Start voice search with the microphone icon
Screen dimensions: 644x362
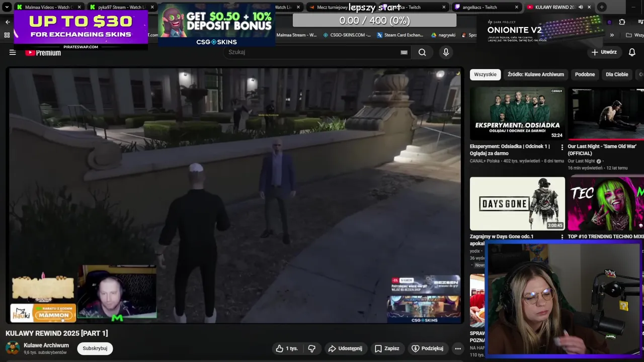pos(446,52)
